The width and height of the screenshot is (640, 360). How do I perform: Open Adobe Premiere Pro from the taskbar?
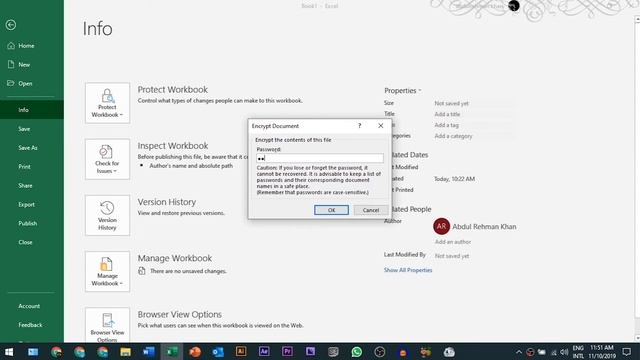tap(287, 351)
